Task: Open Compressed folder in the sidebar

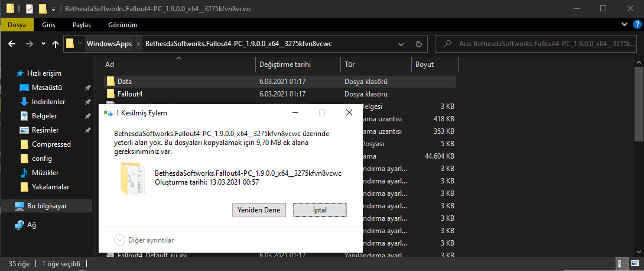Action: tap(51, 144)
